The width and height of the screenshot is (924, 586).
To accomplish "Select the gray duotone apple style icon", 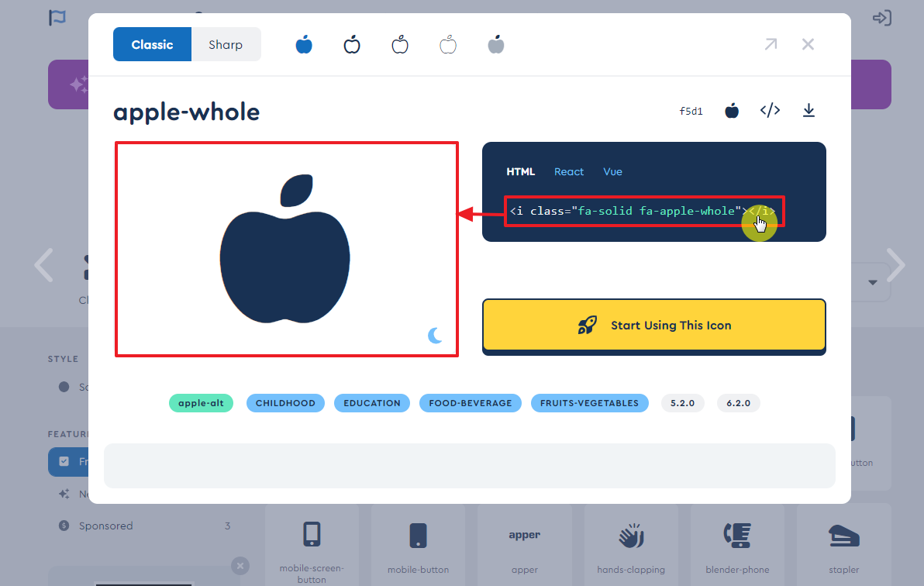I will (x=496, y=44).
